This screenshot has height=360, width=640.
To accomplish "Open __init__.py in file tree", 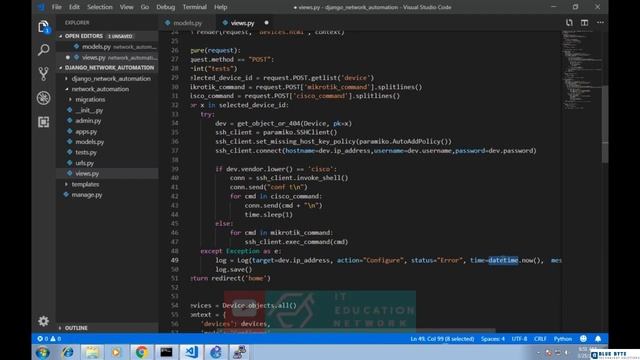I will click(x=89, y=110).
